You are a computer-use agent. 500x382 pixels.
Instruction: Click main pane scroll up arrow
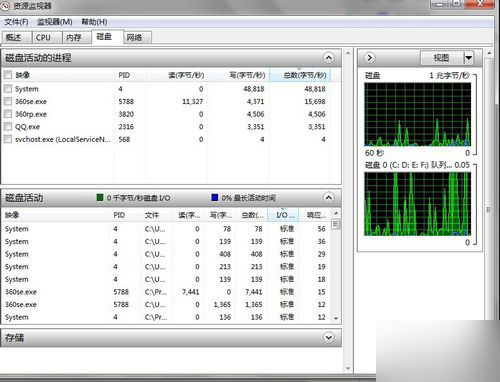pyautogui.click(x=348, y=53)
